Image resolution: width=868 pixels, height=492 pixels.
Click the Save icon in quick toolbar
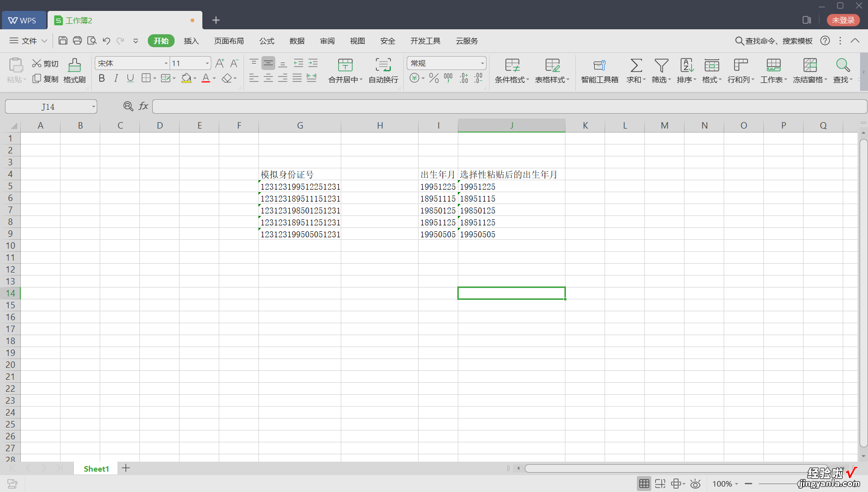(x=63, y=41)
